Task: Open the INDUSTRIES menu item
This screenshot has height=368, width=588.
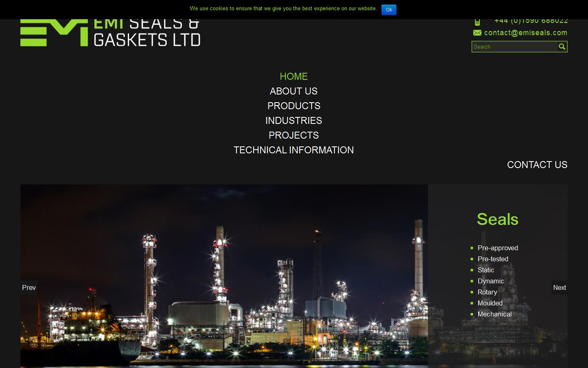Action: [294, 121]
